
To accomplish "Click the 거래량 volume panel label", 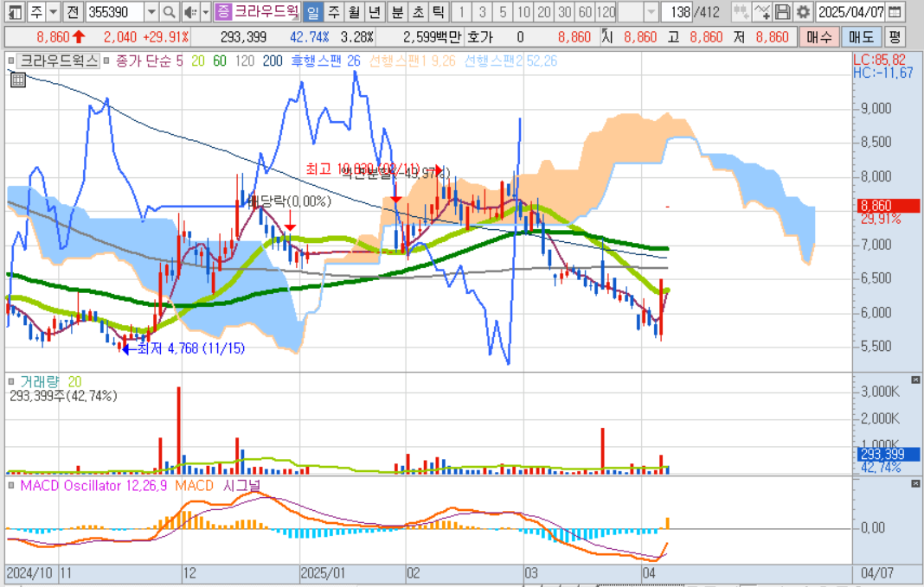I will click(40, 381).
